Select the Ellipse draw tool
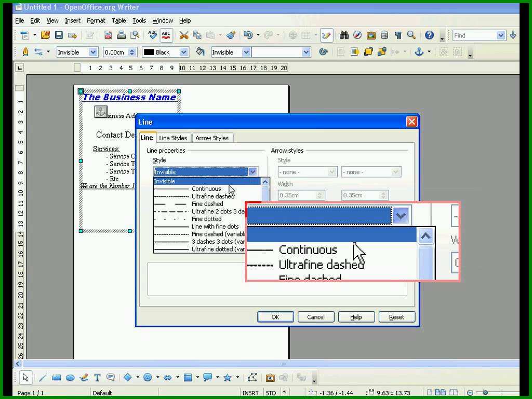The image size is (532, 399). (x=70, y=377)
